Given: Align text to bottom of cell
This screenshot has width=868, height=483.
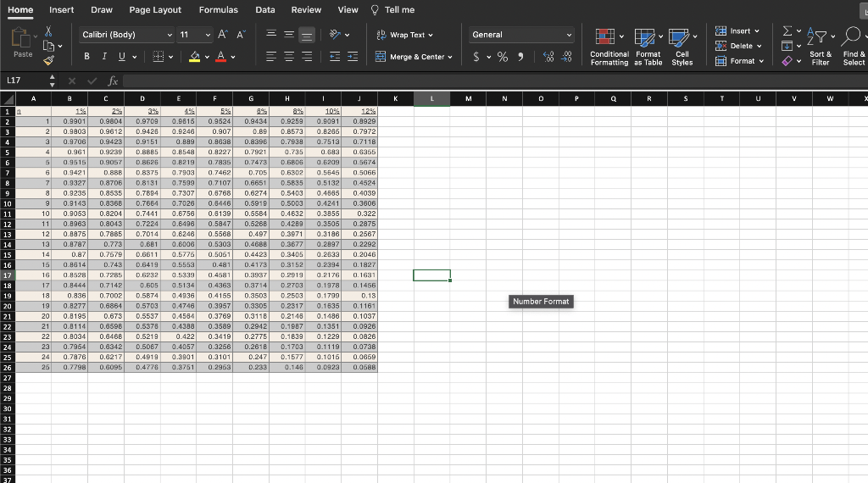Looking at the screenshot, I should pos(306,35).
